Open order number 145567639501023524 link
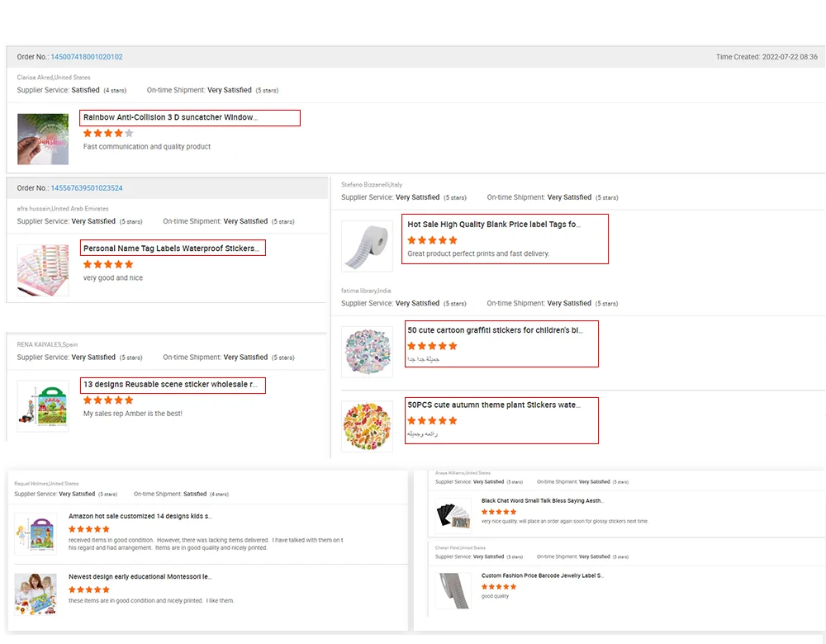826x644 pixels. (87, 188)
